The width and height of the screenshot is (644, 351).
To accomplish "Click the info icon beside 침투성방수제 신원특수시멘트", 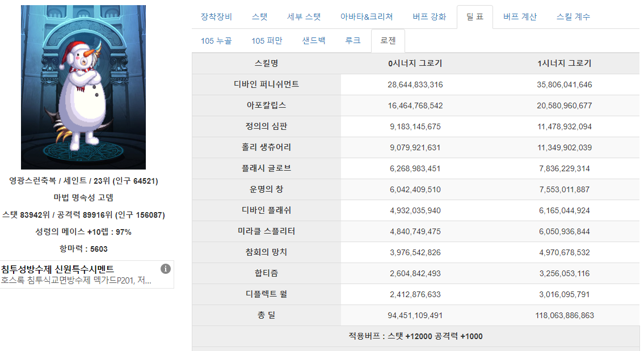I will 166,269.
